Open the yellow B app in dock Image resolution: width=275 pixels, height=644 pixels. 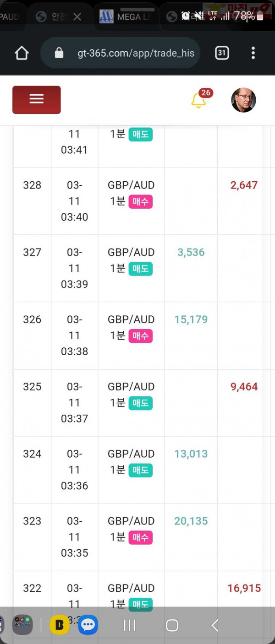coord(59,625)
